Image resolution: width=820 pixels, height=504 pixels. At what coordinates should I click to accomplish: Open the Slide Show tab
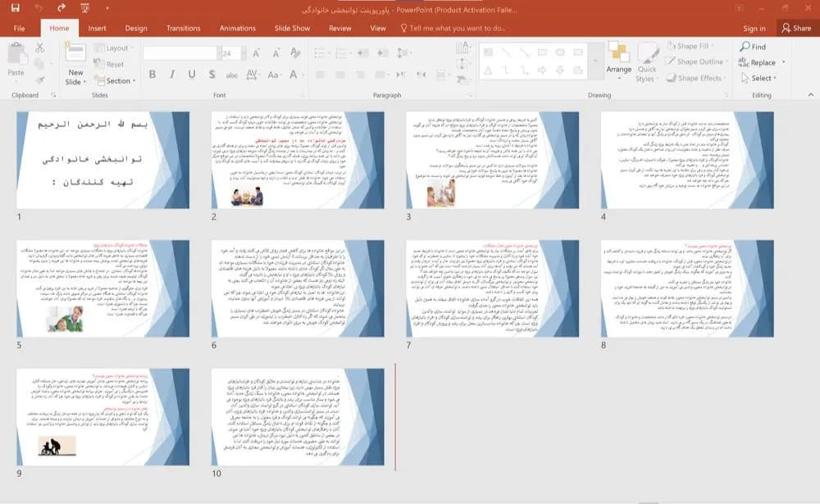click(293, 28)
